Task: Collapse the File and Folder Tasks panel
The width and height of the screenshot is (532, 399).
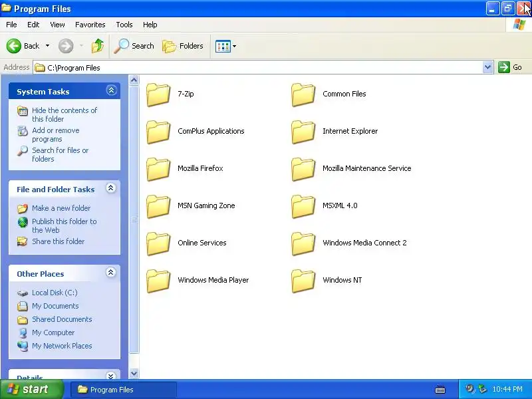Action: click(110, 188)
